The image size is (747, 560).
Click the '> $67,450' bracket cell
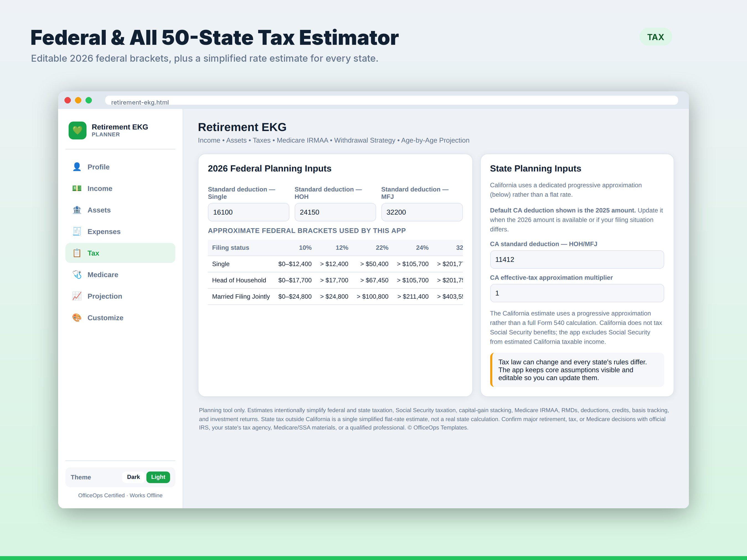tap(374, 280)
